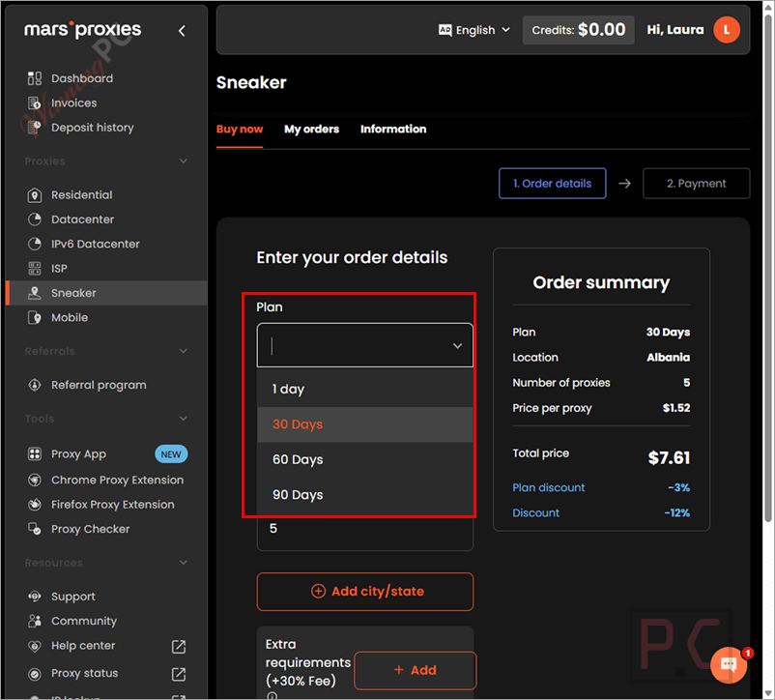Click the Plan discount link
This screenshot has height=700, width=775.
pyautogui.click(x=549, y=487)
